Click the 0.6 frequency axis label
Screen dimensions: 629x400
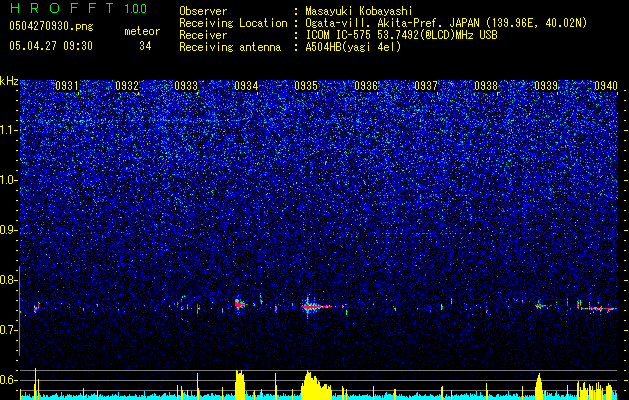pos(8,380)
